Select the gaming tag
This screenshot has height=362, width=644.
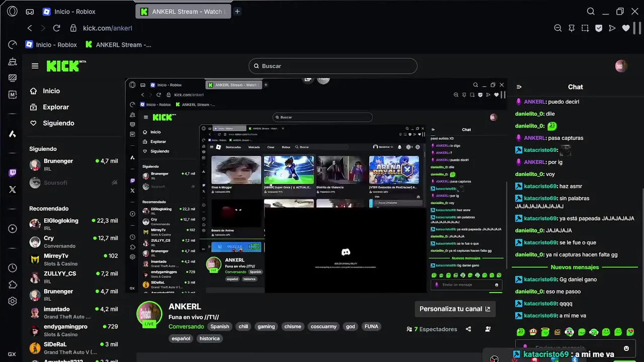[x=266, y=327]
